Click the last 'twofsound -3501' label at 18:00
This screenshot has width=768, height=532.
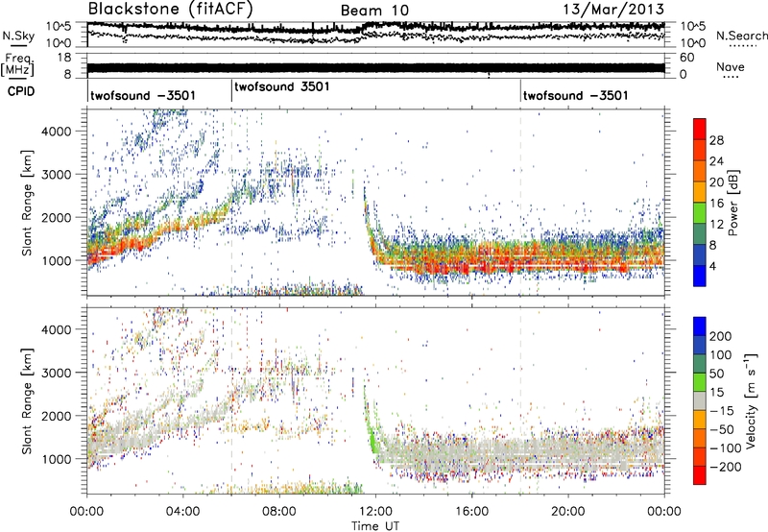[575, 95]
